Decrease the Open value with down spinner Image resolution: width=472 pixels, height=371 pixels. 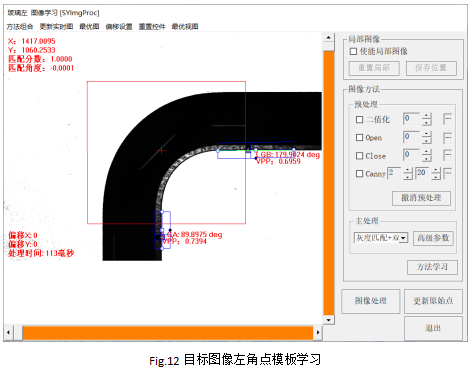click(427, 141)
